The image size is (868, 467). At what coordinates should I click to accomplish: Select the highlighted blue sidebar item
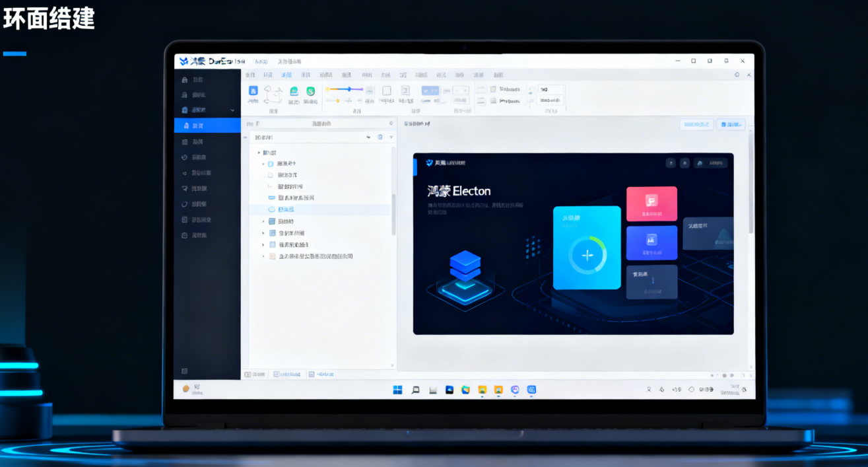coord(207,126)
